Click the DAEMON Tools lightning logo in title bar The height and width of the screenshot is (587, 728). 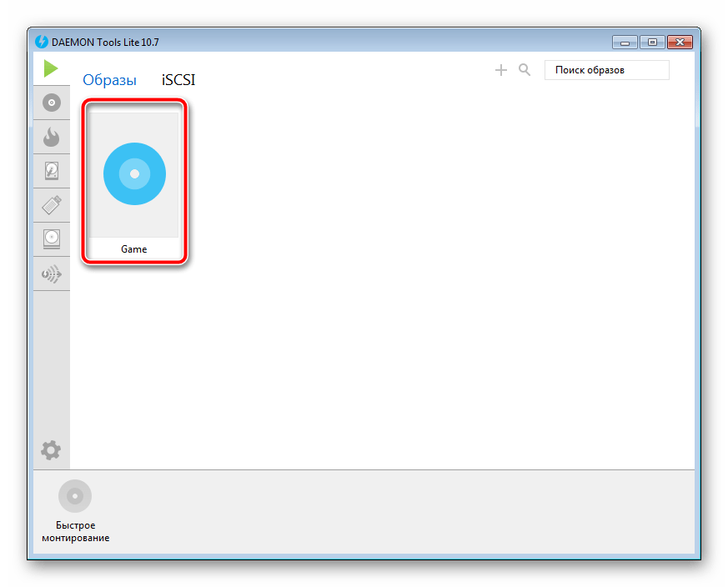tap(42, 42)
